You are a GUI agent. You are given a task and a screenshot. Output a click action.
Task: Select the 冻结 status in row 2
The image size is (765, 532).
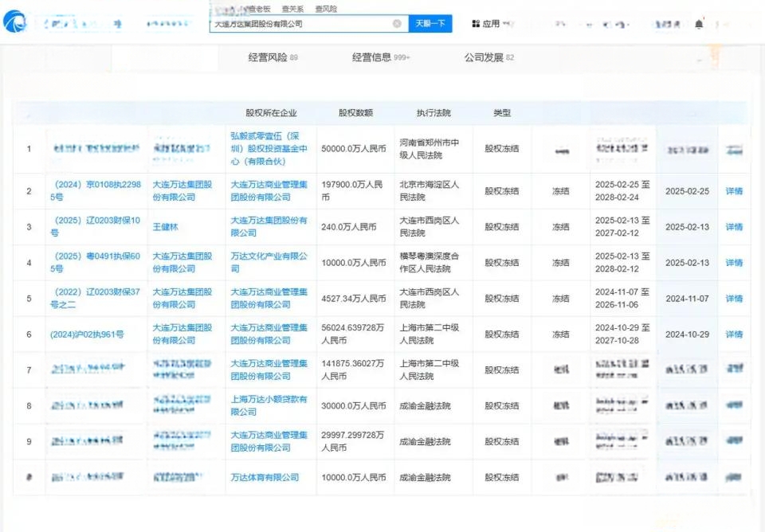560,191
